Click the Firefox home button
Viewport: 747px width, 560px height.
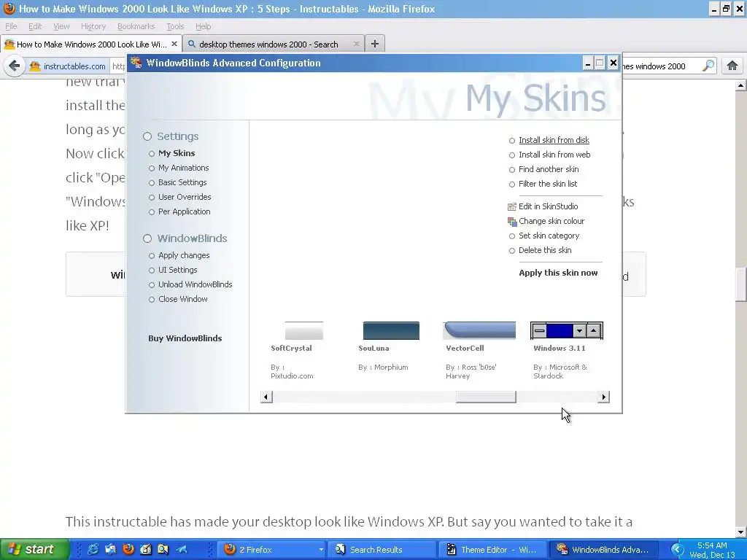pyautogui.click(x=732, y=66)
